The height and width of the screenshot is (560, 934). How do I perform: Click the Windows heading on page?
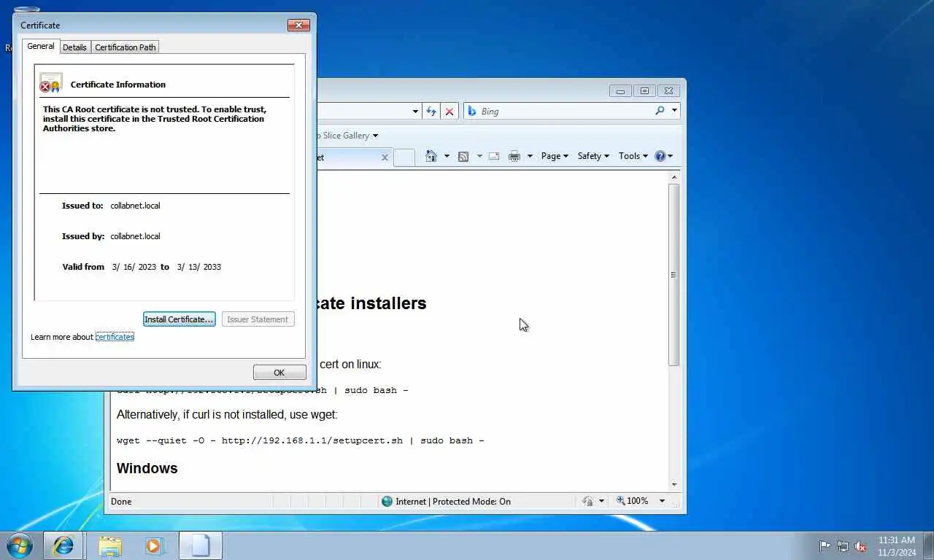coord(147,468)
